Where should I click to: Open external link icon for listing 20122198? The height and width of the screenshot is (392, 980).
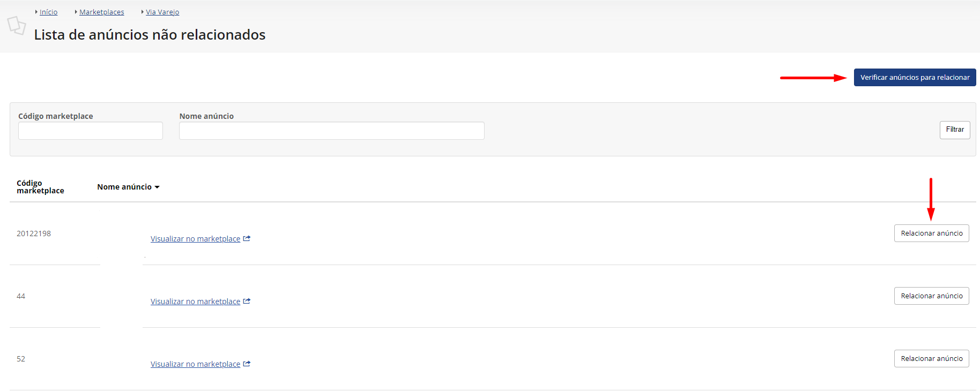pyautogui.click(x=247, y=238)
